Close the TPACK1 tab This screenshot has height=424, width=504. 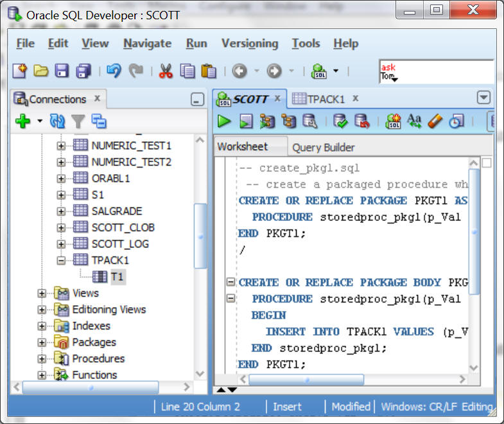pyautogui.click(x=355, y=98)
